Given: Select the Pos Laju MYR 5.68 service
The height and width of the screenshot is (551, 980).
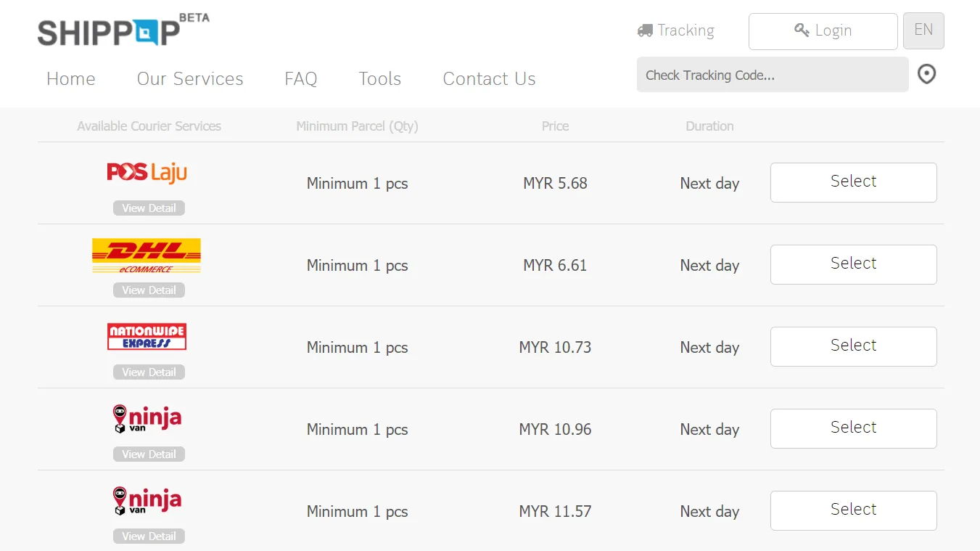Looking at the screenshot, I should [853, 182].
